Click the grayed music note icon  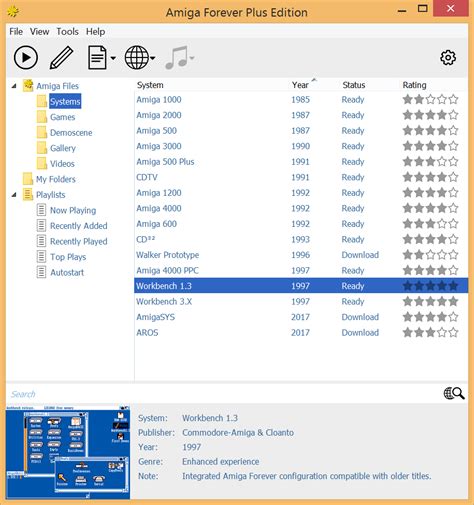(x=177, y=58)
